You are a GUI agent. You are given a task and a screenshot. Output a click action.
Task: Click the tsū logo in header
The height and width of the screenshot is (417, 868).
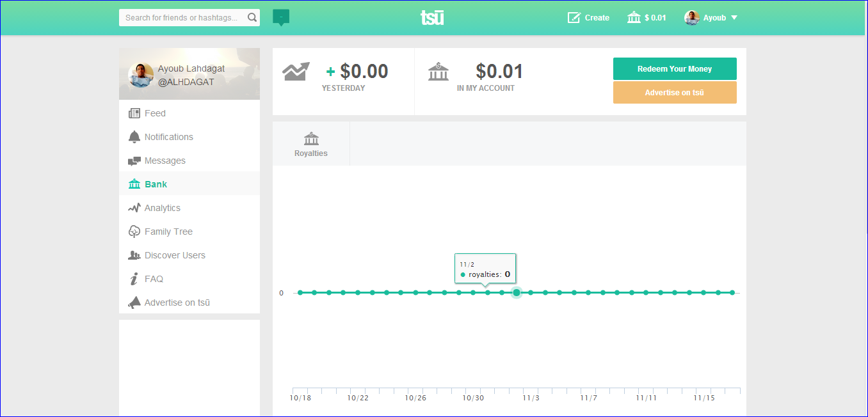tap(432, 17)
